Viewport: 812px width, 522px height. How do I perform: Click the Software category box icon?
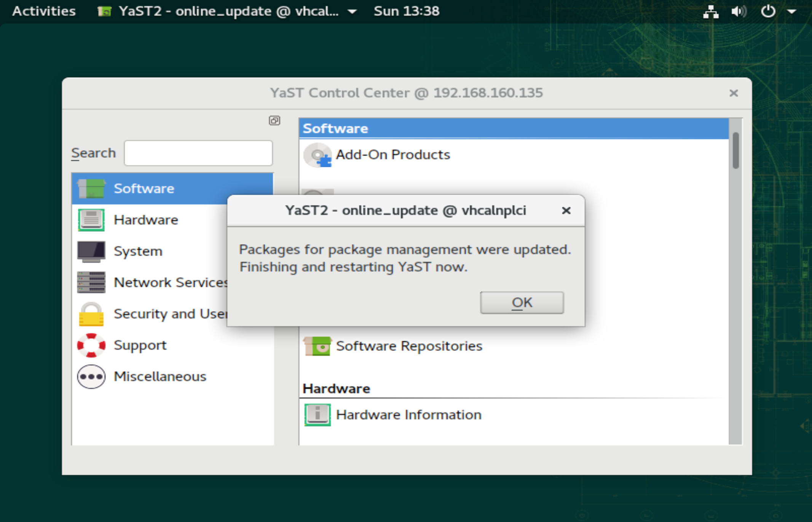click(91, 189)
